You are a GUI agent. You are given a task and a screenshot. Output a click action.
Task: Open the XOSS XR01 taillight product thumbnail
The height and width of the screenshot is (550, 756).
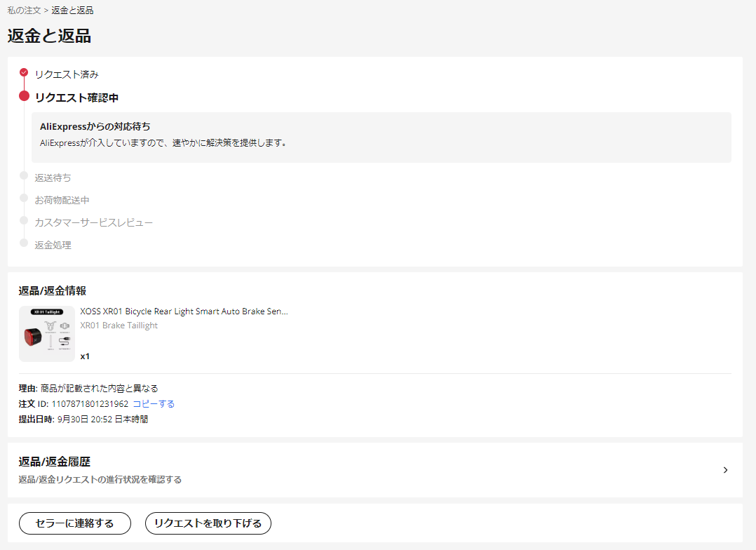pos(47,334)
